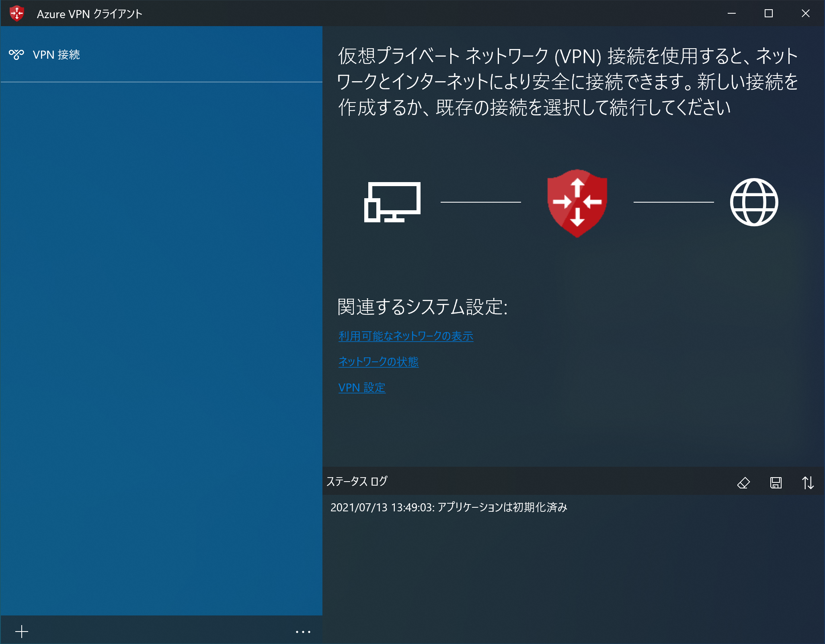Image resolution: width=825 pixels, height=644 pixels.
Task: Save the status log with the floppy disk icon
Action: (776, 482)
